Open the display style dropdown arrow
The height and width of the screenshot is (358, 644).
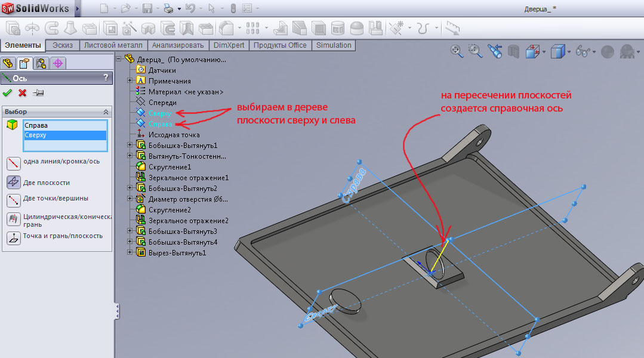569,52
